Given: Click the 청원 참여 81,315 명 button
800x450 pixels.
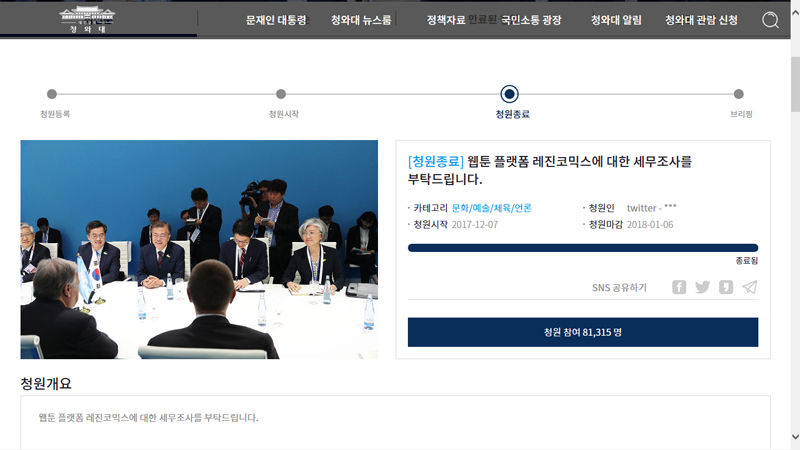Looking at the screenshot, I should point(583,332).
